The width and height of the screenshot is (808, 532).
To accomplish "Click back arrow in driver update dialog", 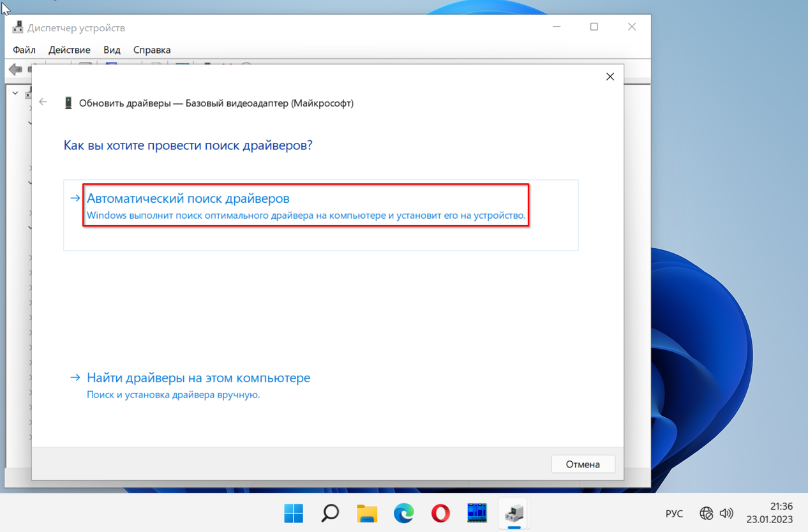I will (x=43, y=102).
